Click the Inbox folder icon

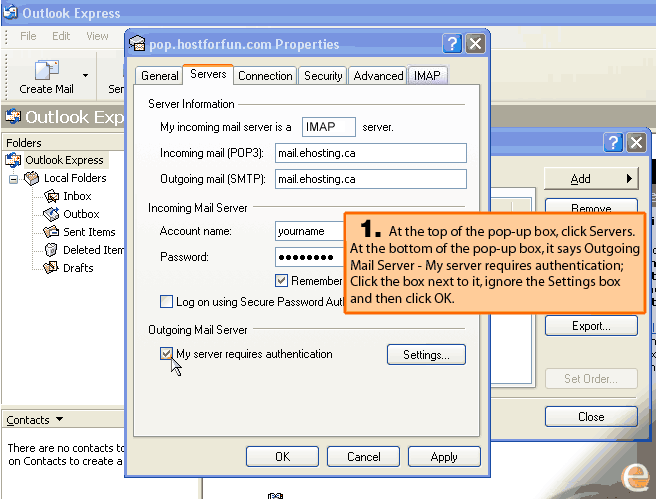pos(52,196)
